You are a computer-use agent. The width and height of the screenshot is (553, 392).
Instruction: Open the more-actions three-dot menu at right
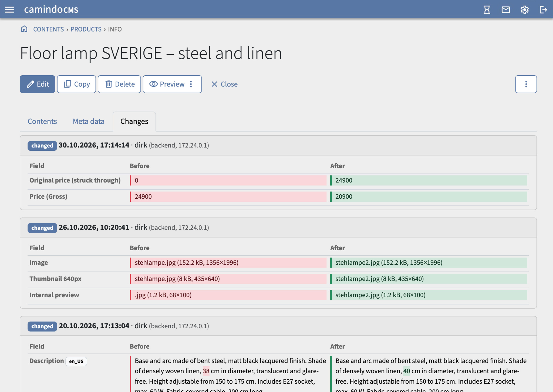[526, 84]
